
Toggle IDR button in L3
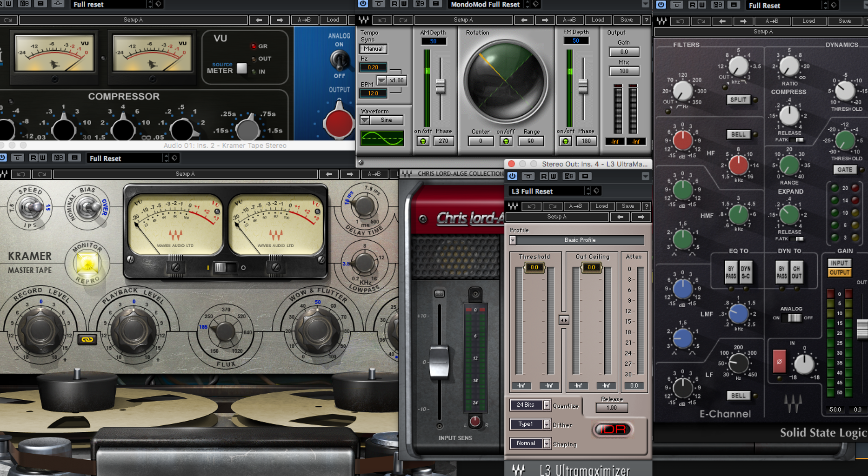613,430
